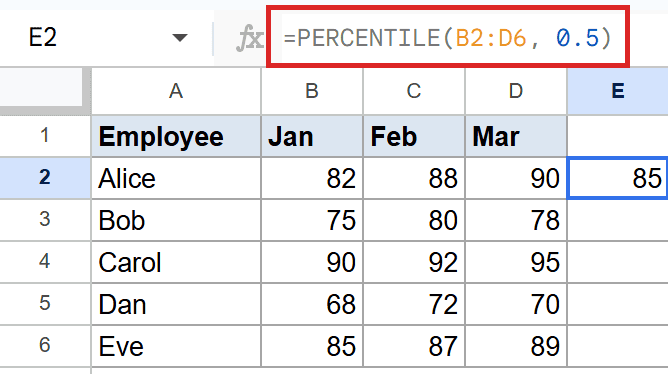The width and height of the screenshot is (668, 374).
Task: Click the Employee header cell
Action: (x=176, y=136)
